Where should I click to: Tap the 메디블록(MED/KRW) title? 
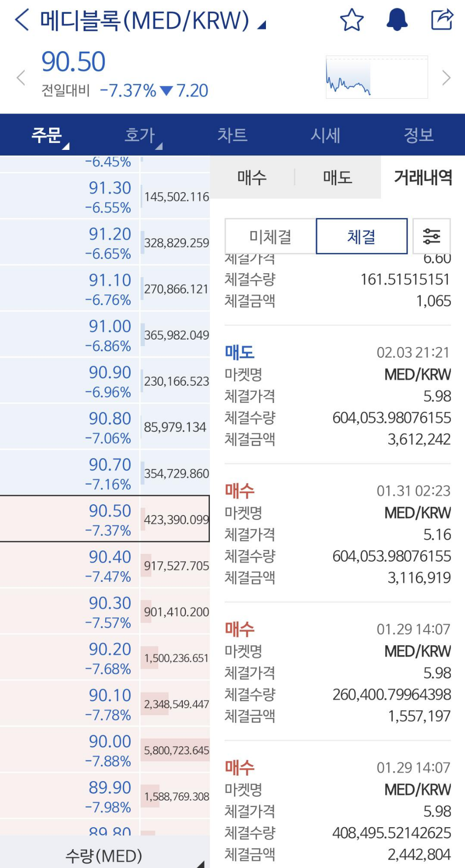145,20
